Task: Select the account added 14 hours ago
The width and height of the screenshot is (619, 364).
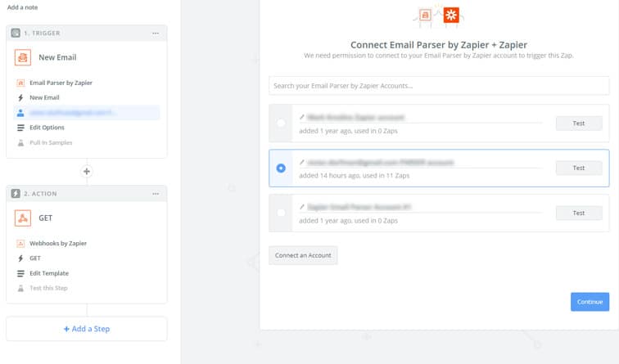Action: pyautogui.click(x=282, y=168)
